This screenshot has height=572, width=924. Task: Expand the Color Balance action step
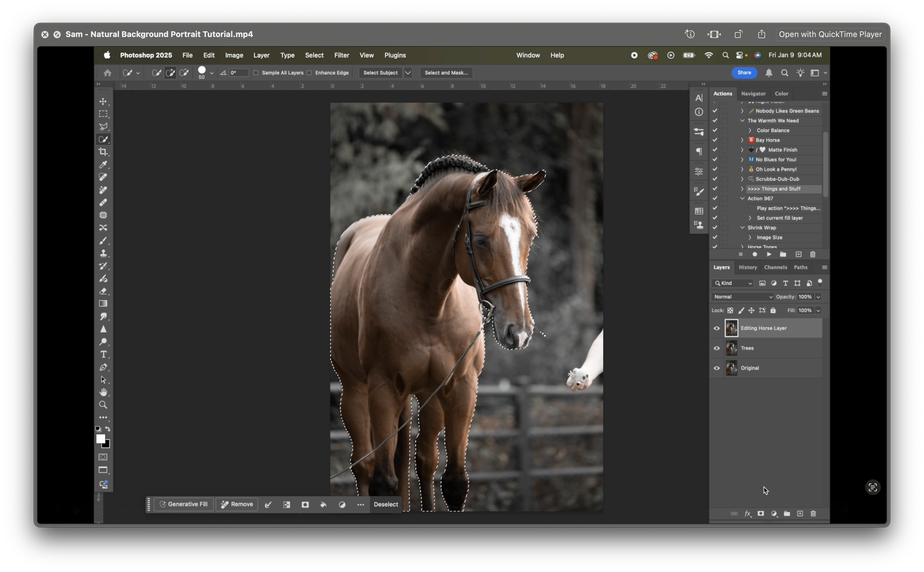(x=750, y=130)
